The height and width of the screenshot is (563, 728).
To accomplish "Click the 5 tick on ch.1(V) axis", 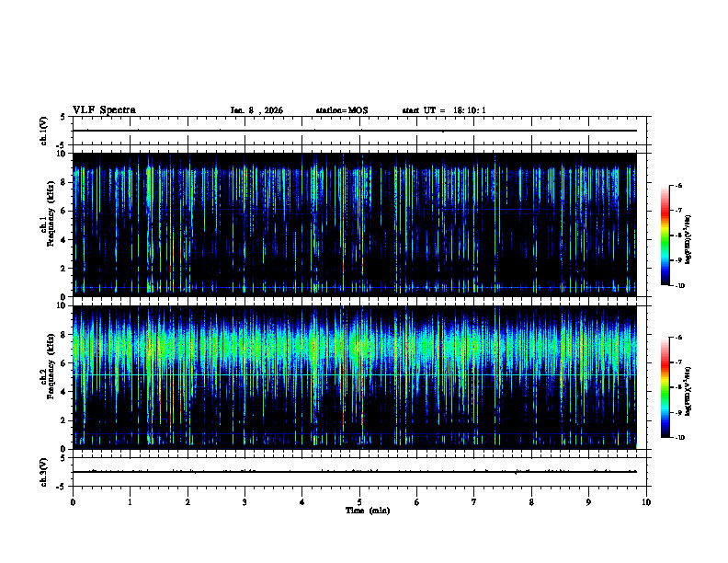I will [64, 117].
